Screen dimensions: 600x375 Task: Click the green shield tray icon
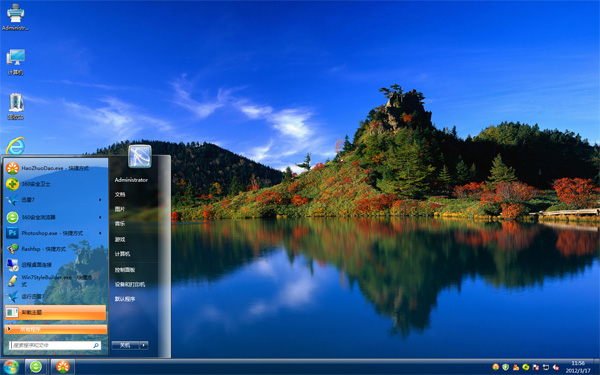point(505,367)
